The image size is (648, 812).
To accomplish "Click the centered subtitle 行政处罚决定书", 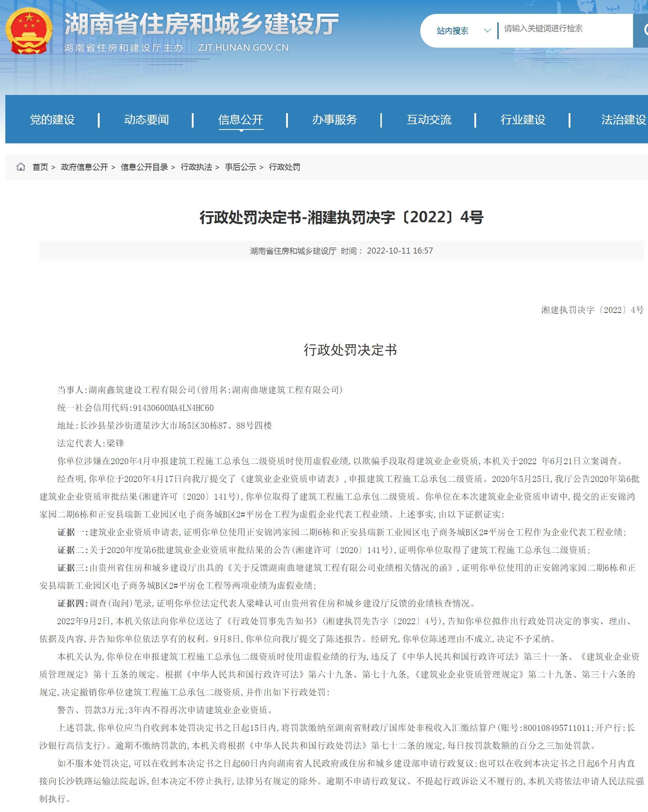I will [x=351, y=350].
